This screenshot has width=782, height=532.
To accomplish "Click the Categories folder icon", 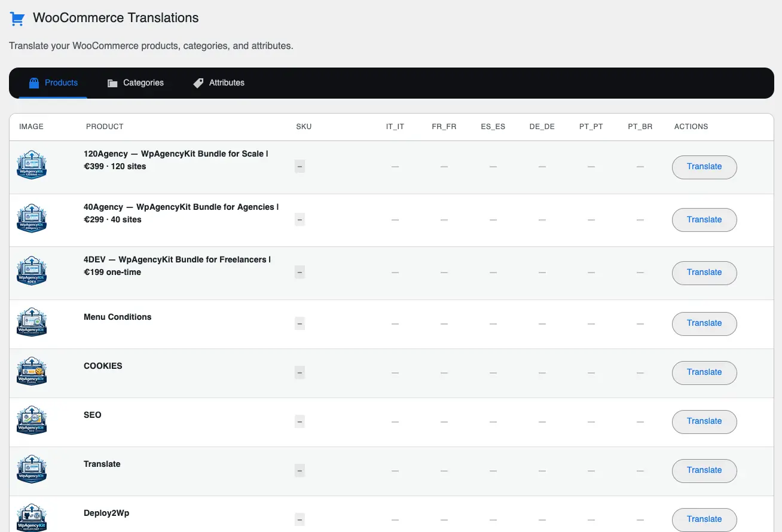I will point(112,83).
